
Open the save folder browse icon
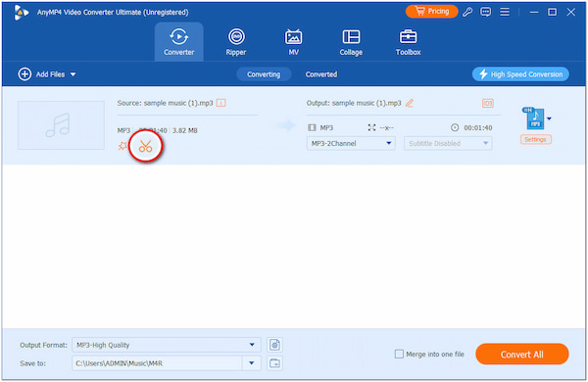(274, 363)
